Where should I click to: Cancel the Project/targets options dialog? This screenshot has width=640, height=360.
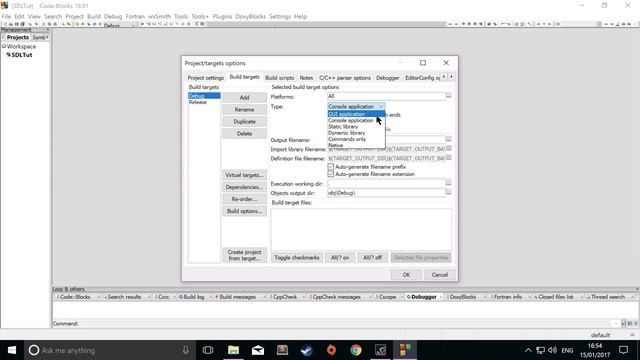click(440, 275)
